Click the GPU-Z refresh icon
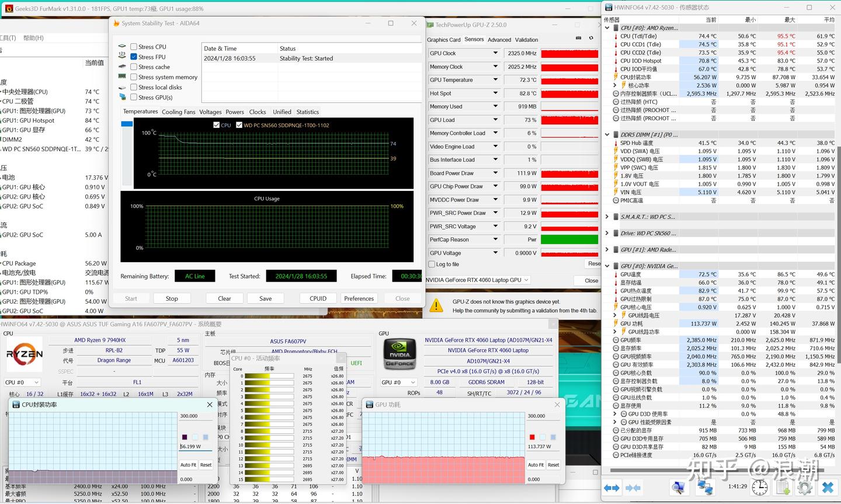This screenshot has height=504, width=841. click(x=591, y=38)
